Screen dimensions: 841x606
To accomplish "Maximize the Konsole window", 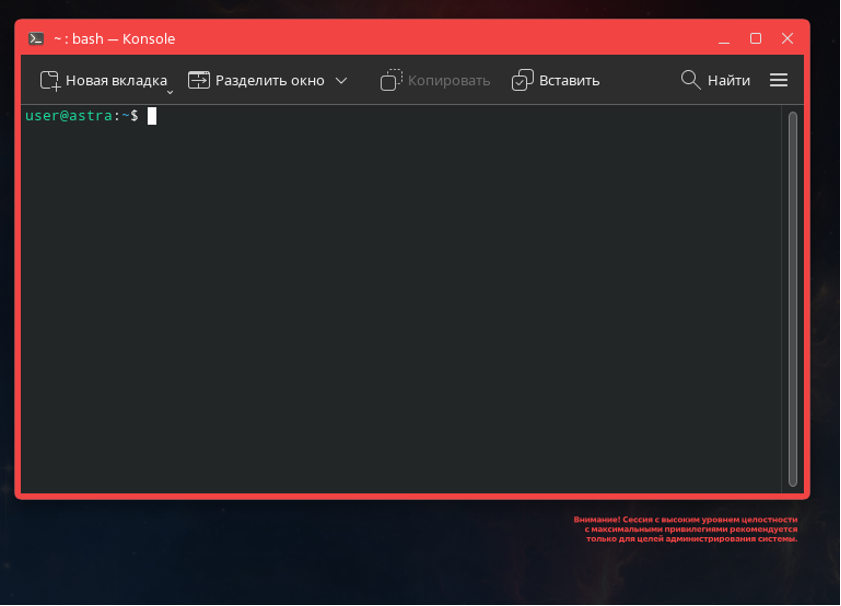I will (x=756, y=38).
